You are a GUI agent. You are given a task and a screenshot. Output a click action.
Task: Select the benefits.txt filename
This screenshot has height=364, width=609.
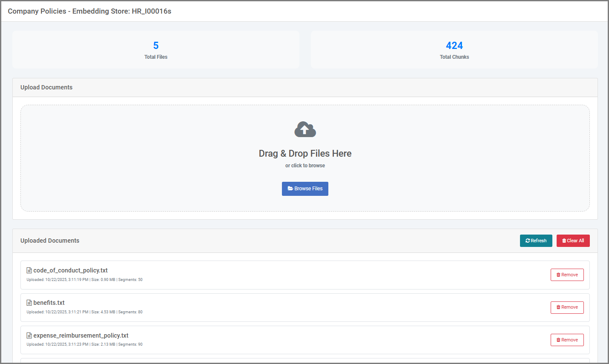point(49,303)
